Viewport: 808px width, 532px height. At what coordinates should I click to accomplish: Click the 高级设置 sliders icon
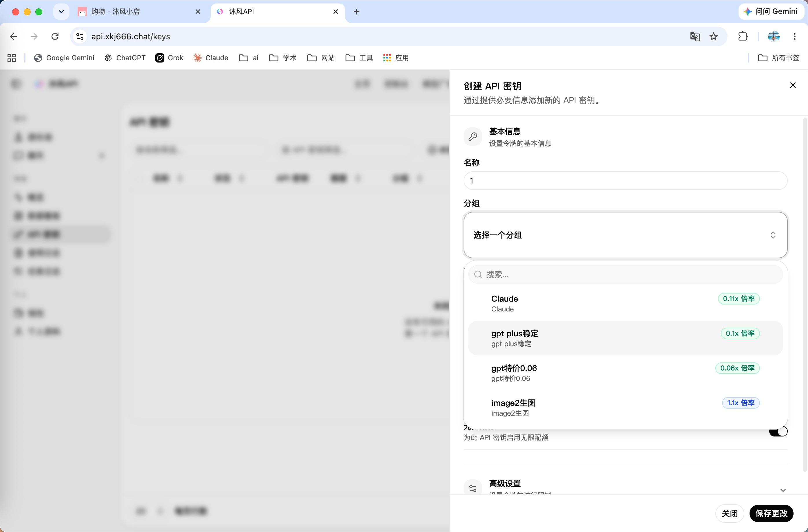point(473,488)
